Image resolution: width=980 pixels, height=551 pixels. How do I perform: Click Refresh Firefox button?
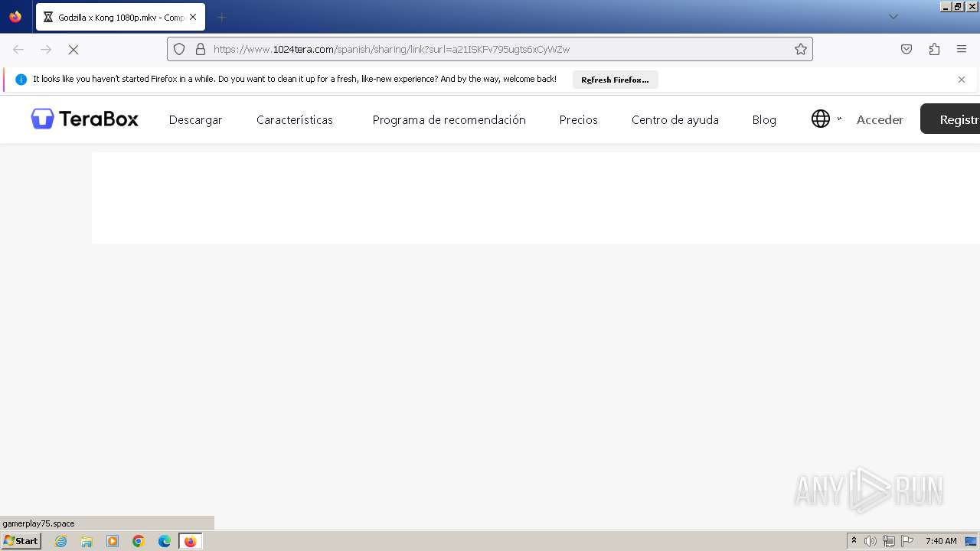pyautogui.click(x=615, y=80)
